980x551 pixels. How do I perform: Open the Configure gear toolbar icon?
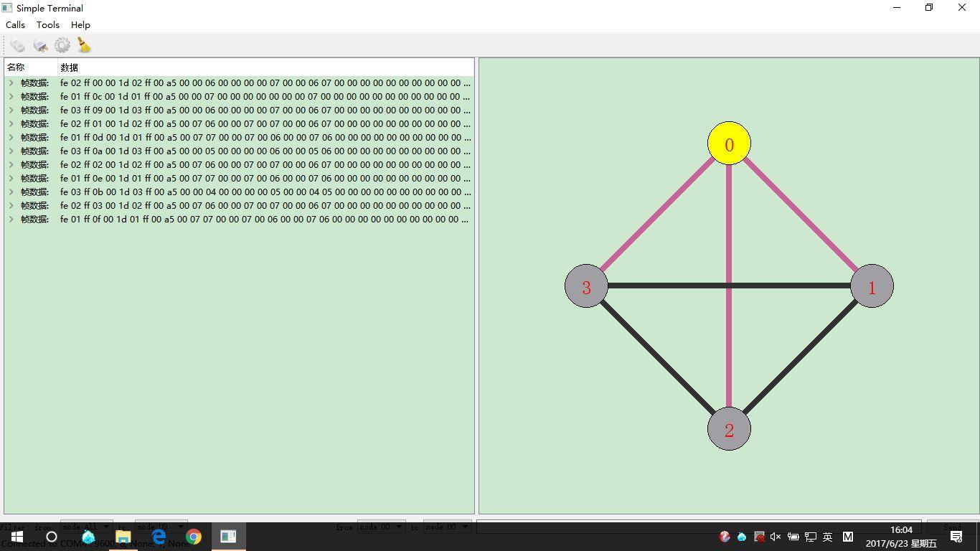(62, 46)
